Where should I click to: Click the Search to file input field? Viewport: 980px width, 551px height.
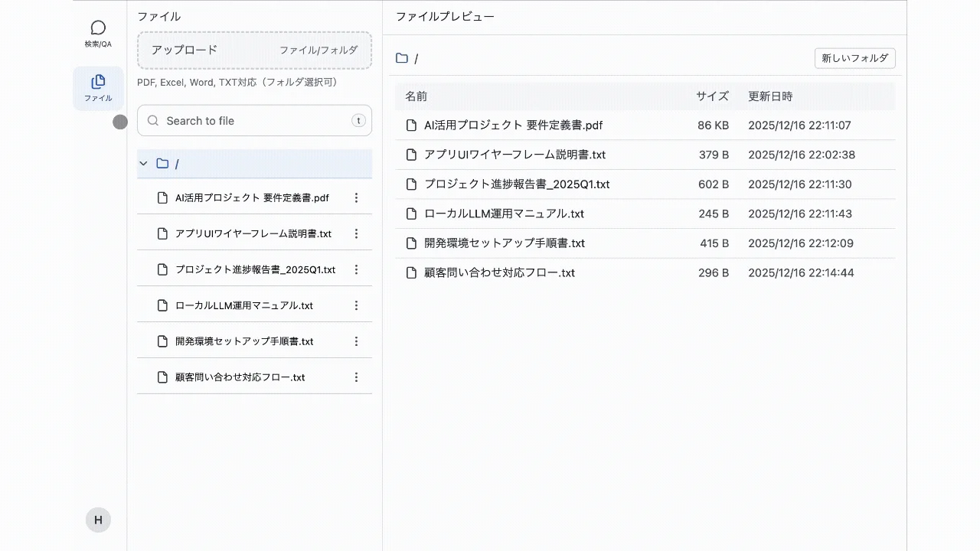(x=245, y=120)
